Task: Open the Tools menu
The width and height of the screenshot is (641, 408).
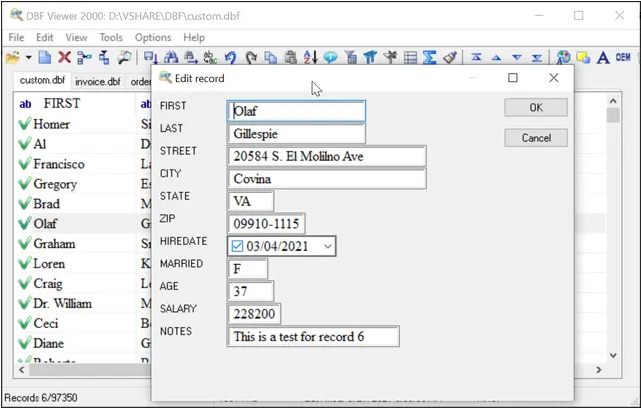Action: pyautogui.click(x=111, y=38)
